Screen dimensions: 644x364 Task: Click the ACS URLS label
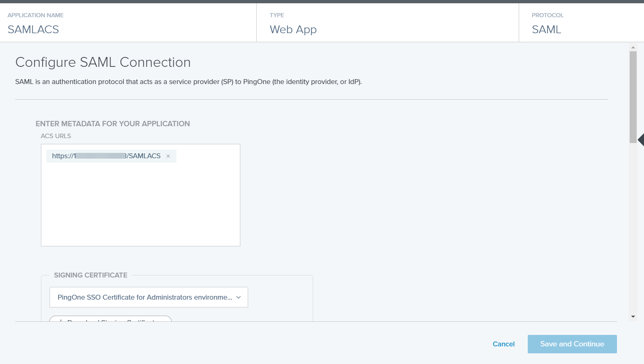pyautogui.click(x=56, y=136)
